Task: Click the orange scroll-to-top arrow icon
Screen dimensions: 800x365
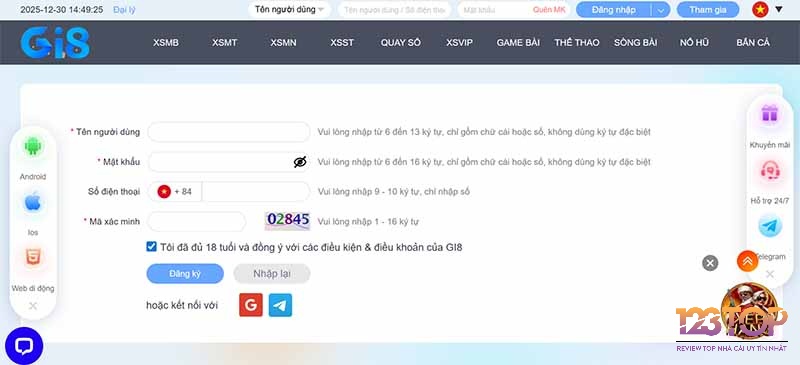Action: tap(747, 261)
